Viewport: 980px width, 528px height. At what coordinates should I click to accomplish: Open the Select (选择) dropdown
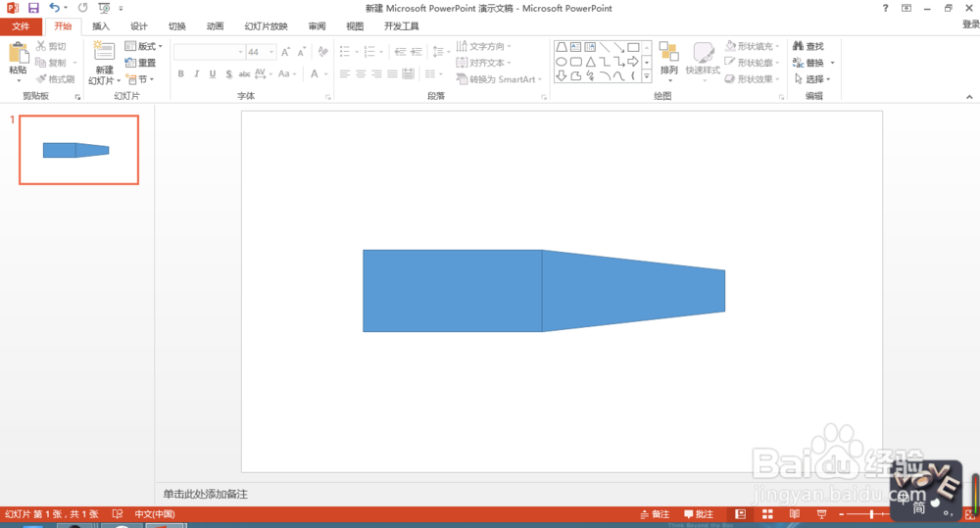tap(812, 79)
